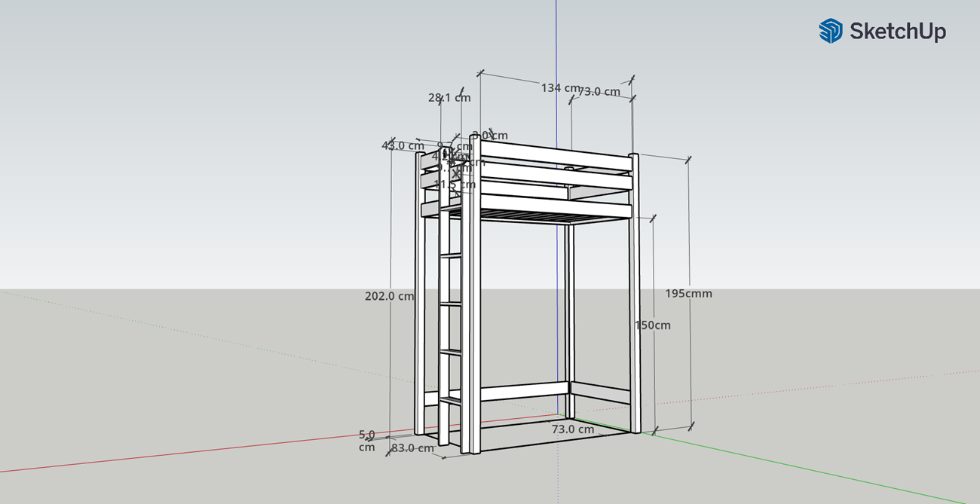Click the 28.1 cm dimension label

pos(449,97)
